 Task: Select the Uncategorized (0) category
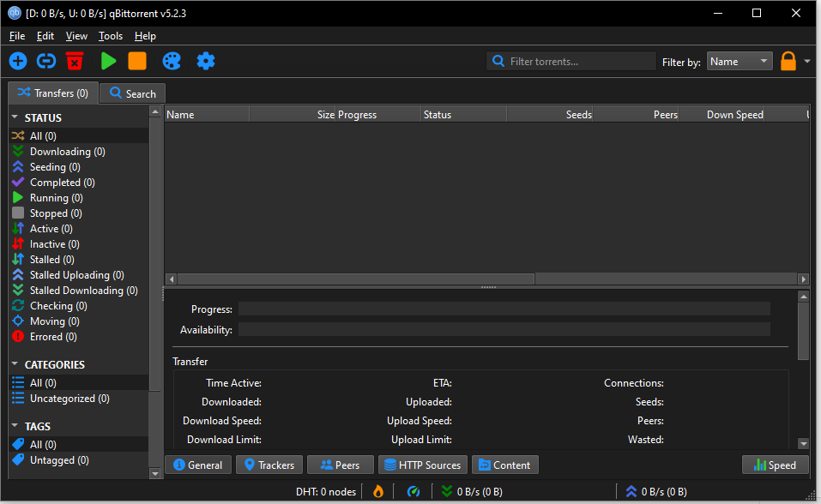pos(79,399)
